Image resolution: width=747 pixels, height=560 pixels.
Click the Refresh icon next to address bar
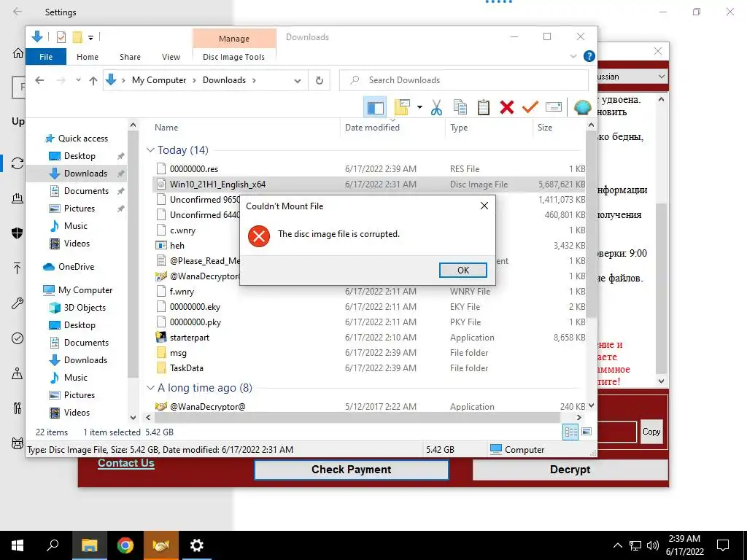pos(320,80)
